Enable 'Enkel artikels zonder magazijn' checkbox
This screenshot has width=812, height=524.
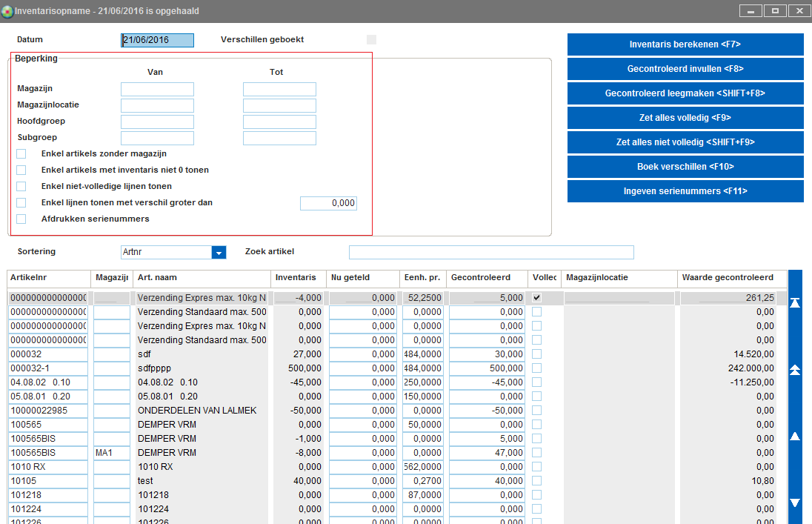tap(21, 153)
